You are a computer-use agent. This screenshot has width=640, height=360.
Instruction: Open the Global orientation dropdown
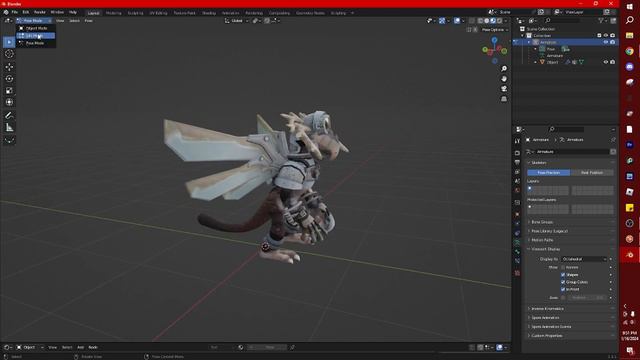tap(237, 20)
